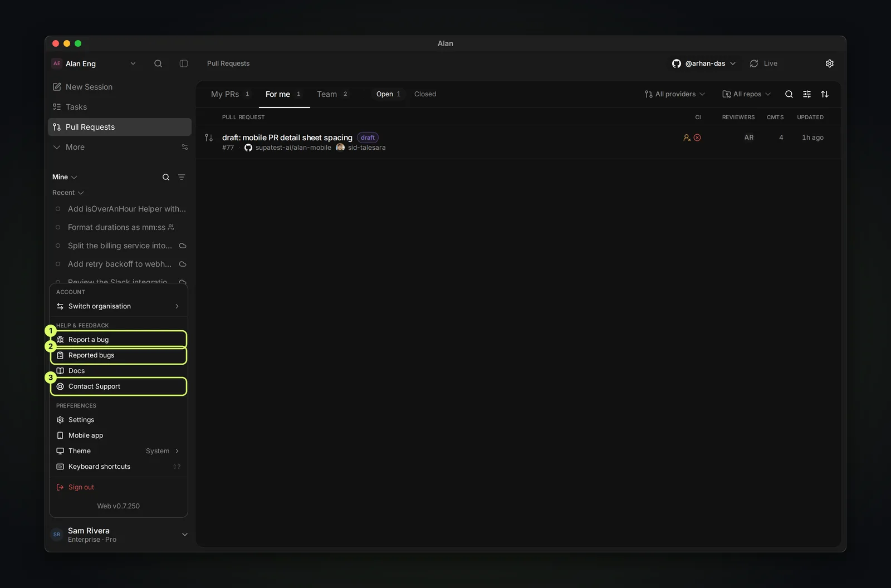
Task: Open the filter sliders icon in PR toolbar
Action: (807, 94)
